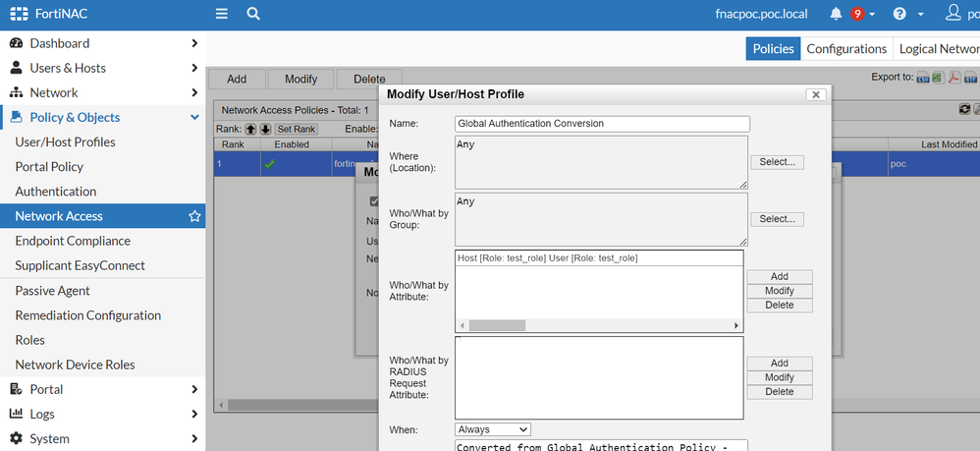Viewport: 980px width, 451px height.
Task: Open Passive Agent in the sidebar
Action: click(x=52, y=291)
